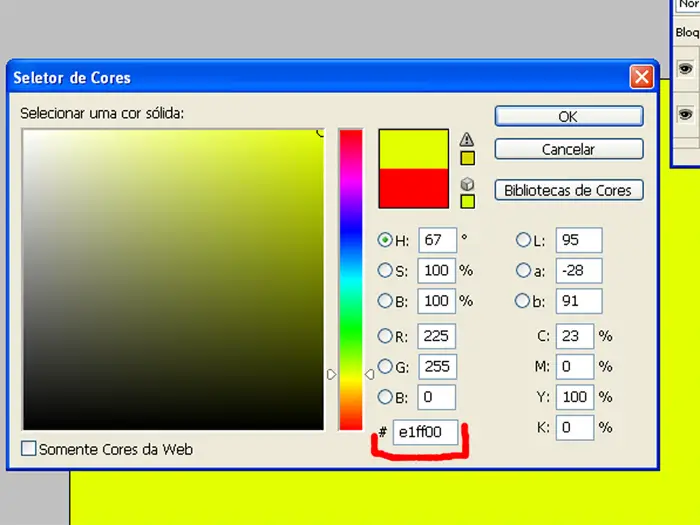Viewport: 700px width, 525px height.
Task: Click the web-safe cube icon
Action: pos(467,184)
